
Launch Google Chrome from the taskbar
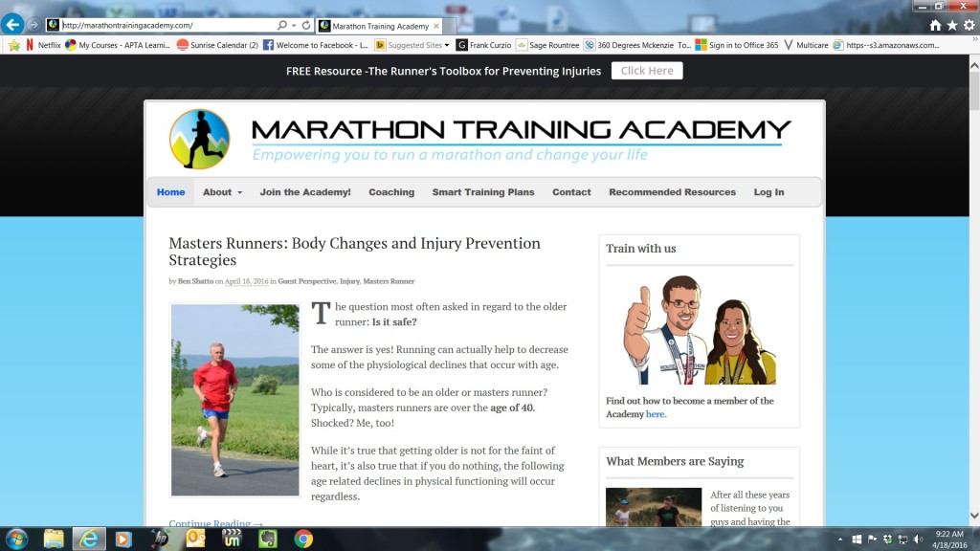[x=303, y=539]
